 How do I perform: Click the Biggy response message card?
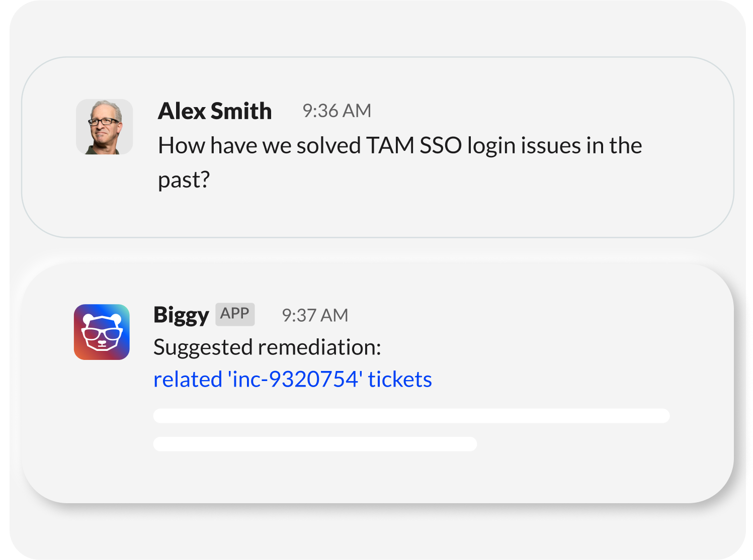(x=377, y=383)
